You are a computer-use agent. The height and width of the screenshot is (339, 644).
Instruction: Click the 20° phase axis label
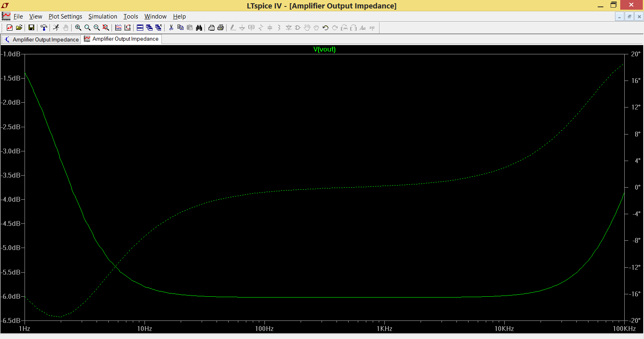click(x=636, y=54)
